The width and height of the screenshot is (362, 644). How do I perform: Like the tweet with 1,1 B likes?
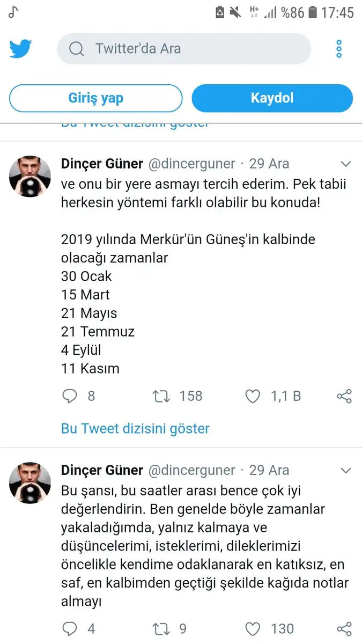[x=253, y=397]
